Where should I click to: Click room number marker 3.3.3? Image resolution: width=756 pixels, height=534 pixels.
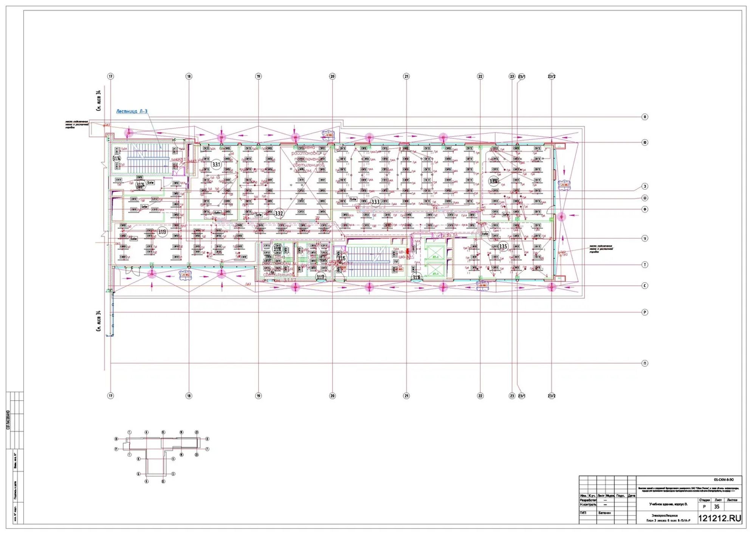coord(375,202)
